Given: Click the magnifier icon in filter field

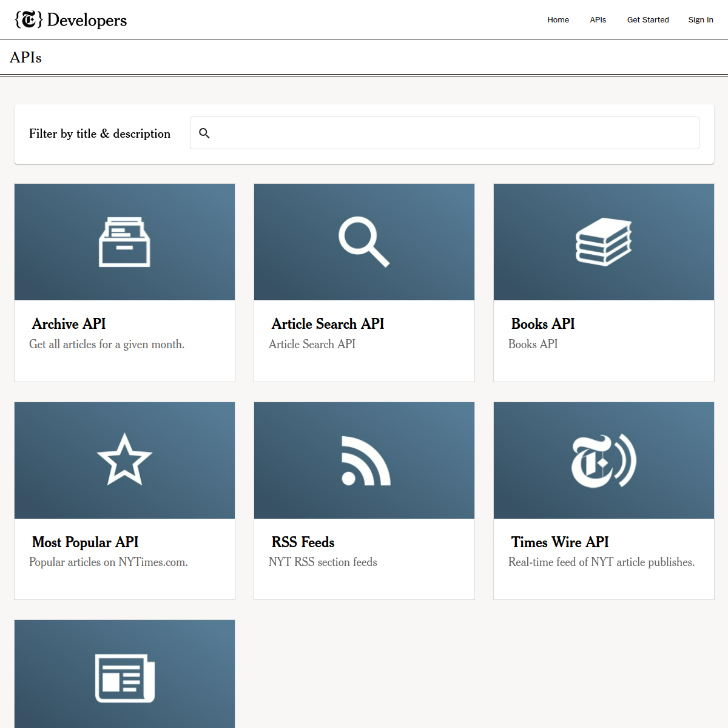Looking at the screenshot, I should [204, 133].
